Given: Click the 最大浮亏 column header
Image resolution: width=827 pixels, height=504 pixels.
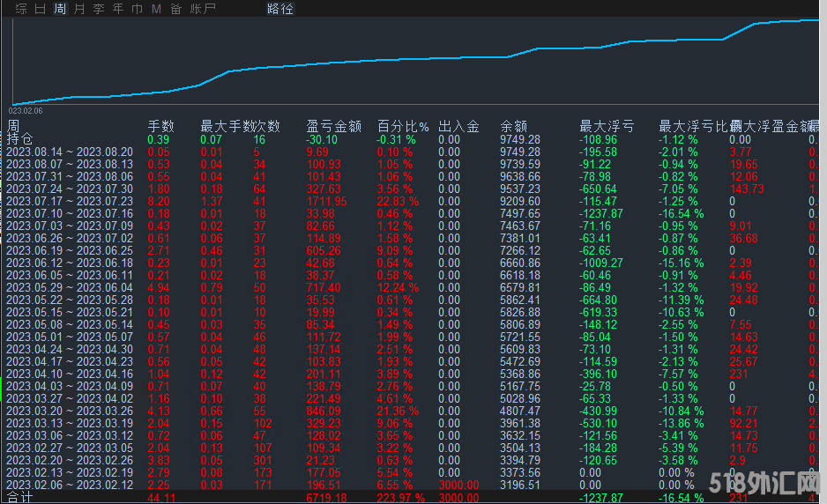Looking at the screenshot, I should (x=606, y=126).
